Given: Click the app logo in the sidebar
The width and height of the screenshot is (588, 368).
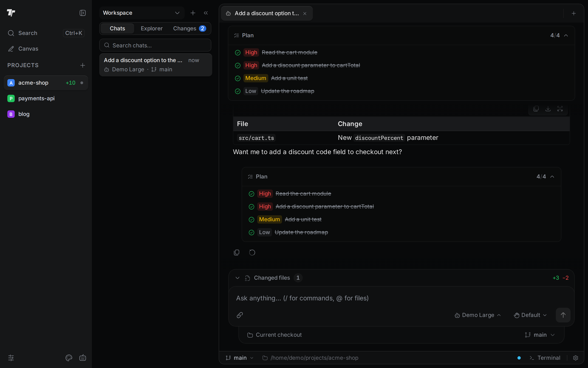Looking at the screenshot, I should (11, 13).
